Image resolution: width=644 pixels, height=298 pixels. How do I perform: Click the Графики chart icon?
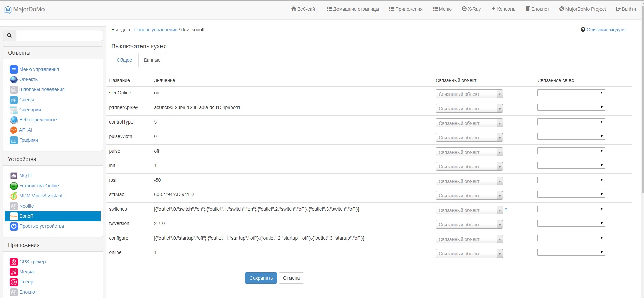tap(13, 140)
